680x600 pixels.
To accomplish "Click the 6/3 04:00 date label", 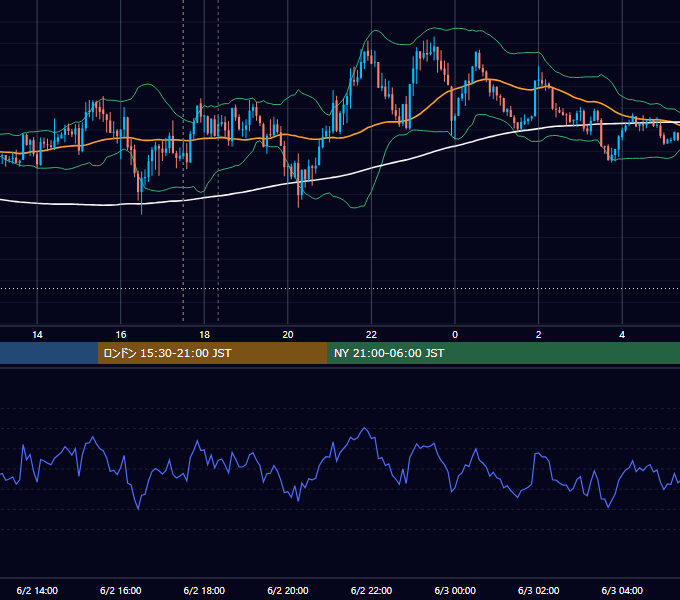I will point(622,590).
